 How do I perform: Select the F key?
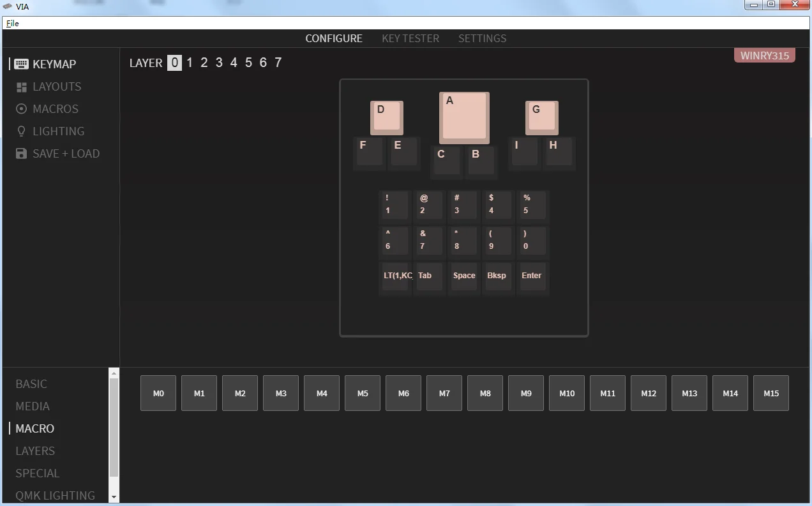click(369, 154)
